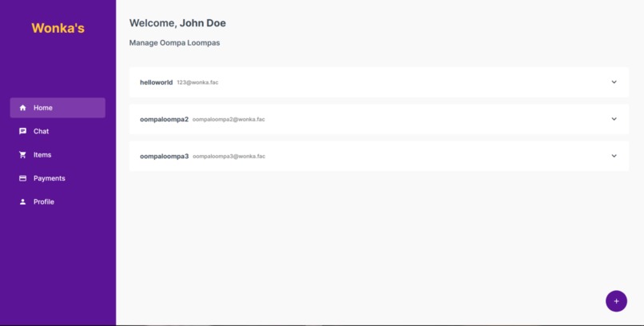The width and height of the screenshot is (644, 326).
Task: Expand the helloworld row chevron
Action: click(614, 82)
